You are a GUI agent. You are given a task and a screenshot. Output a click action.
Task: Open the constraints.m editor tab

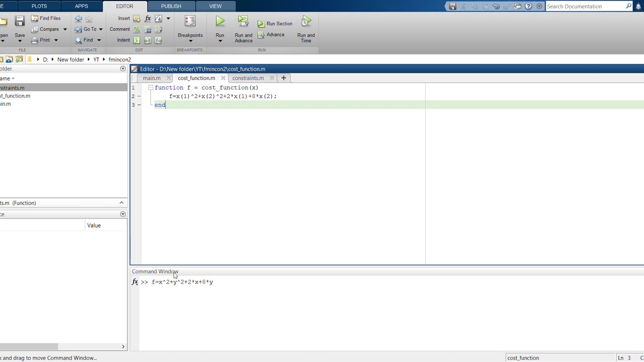coord(248,78)
